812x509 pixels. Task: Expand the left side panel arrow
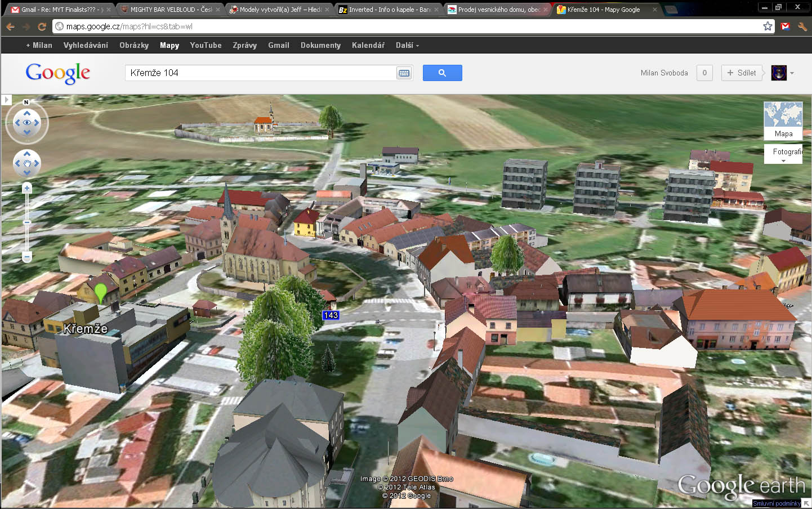click(6, 99)
